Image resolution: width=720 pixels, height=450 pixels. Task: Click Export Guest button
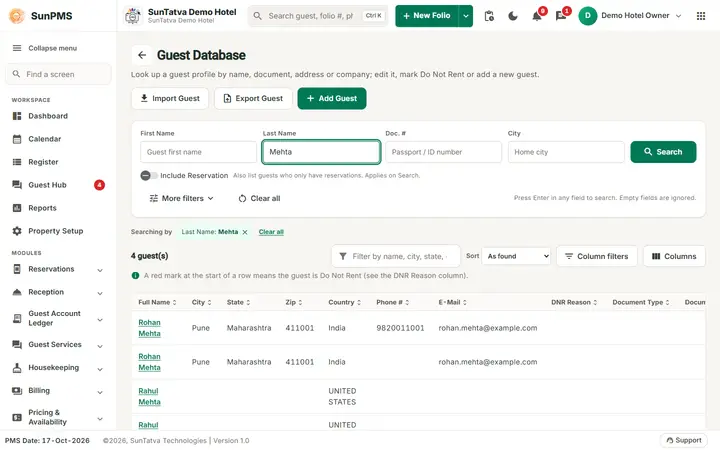pyautogui.click(x=253, y=99)
